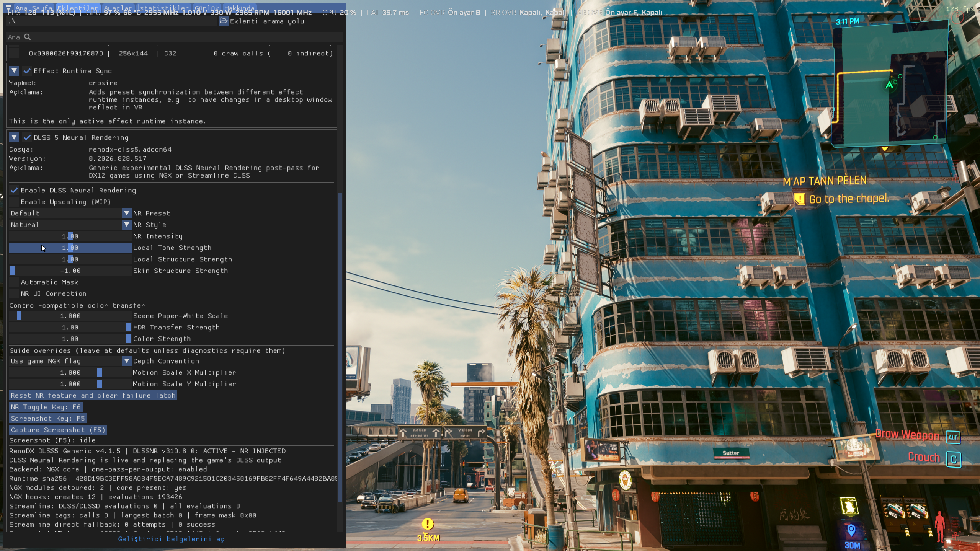Viewport: 980px width, 551px height.
Task: Click the 128 fps counter in the corner
Action: (960, 9)
